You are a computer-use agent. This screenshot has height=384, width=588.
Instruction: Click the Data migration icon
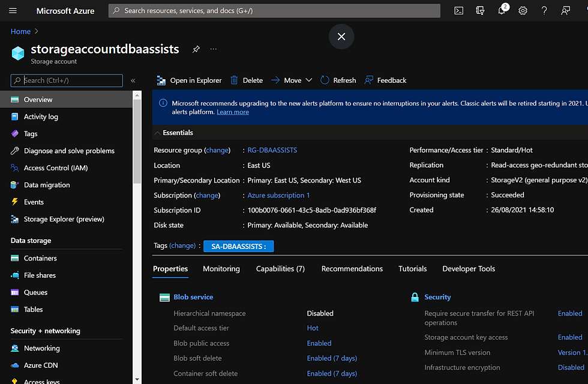14,185
